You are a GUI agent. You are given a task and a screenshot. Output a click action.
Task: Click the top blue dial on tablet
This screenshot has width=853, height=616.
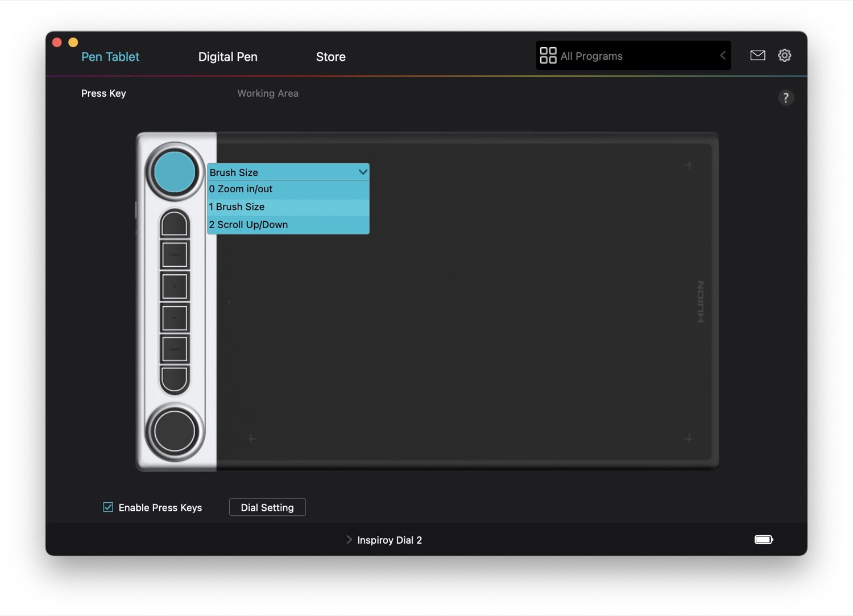coord(175,172)
